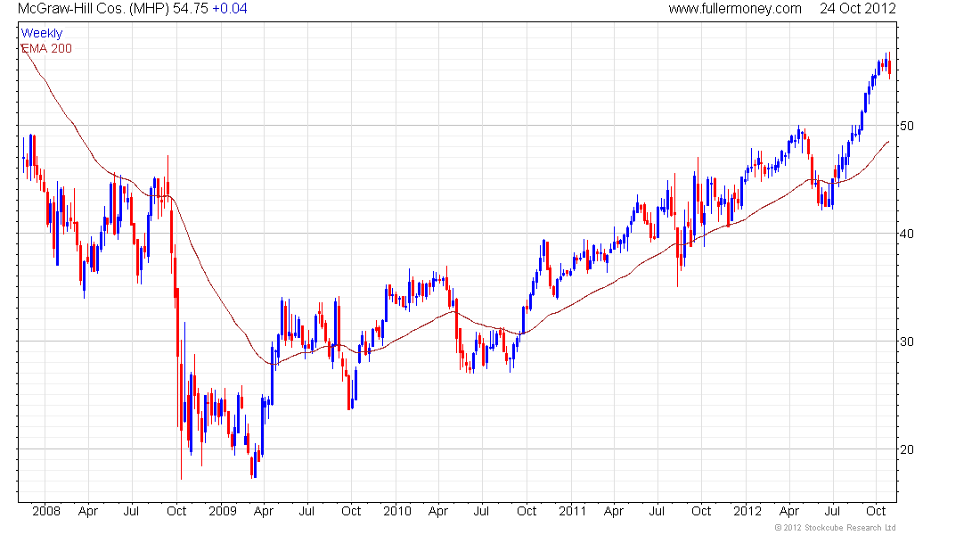Click the Jul label following 2010
This screenshot has height=535, width=980.
coord(481,511)
